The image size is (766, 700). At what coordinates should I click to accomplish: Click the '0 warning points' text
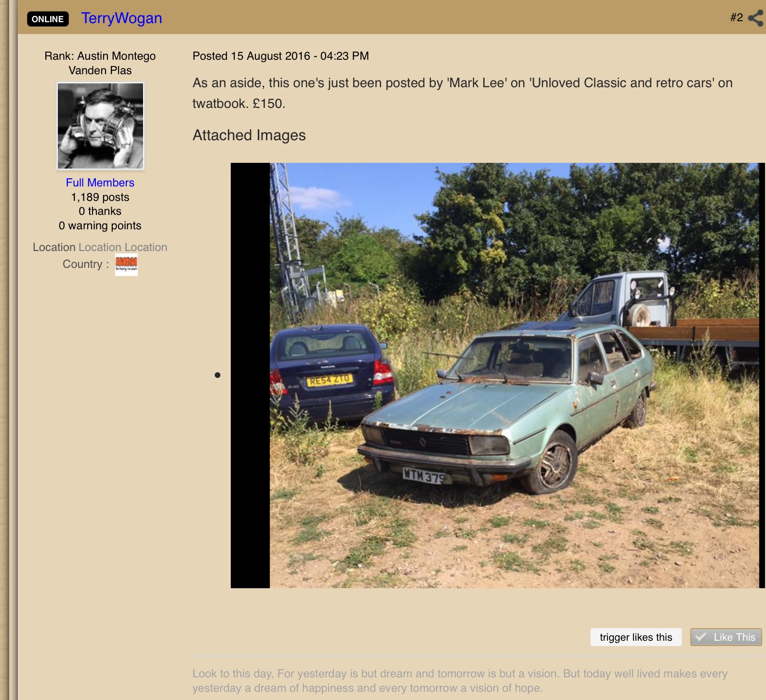click(100, 225)
